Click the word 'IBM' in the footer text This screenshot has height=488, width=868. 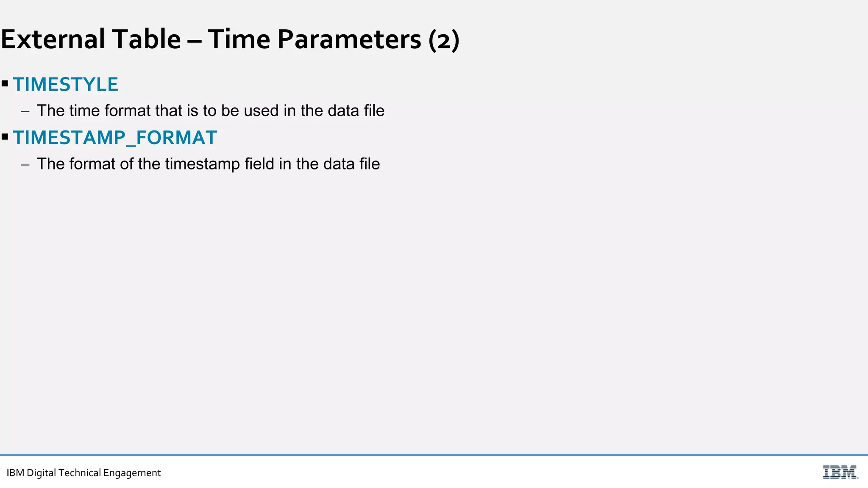pyautogui.click(x=15, y=473)
